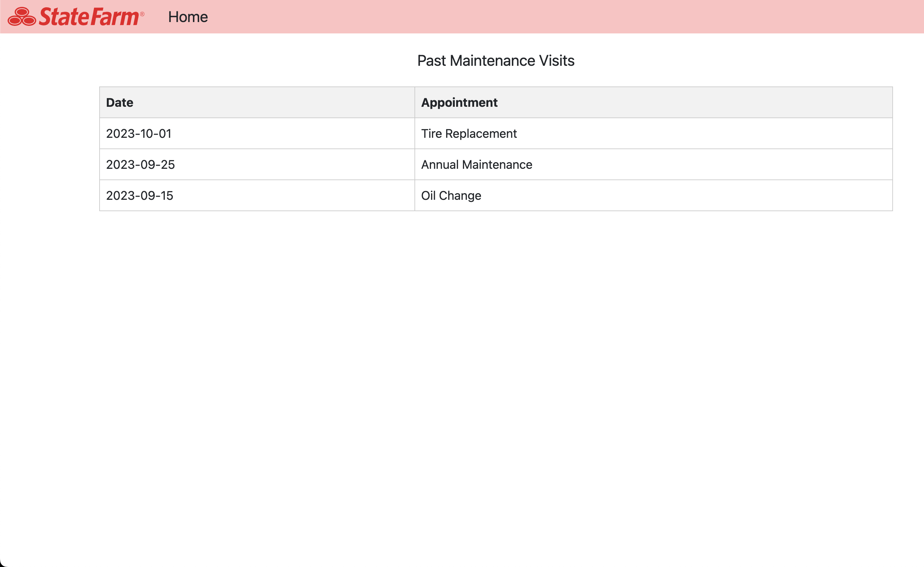Click the Annual Maintenance appointment entry
Image resolution: width=924 pixels, height=567 pixels.
point(476,165)
